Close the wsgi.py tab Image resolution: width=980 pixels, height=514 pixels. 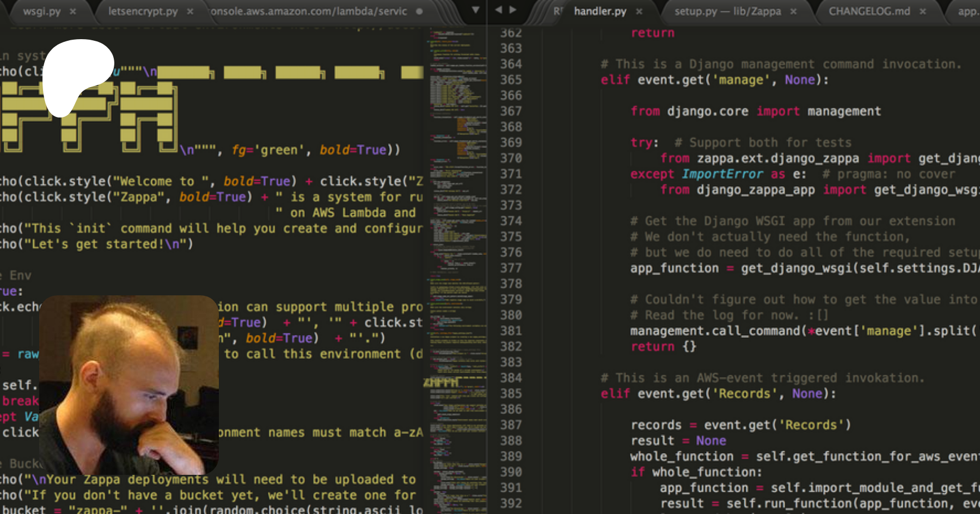click(73, 11)
